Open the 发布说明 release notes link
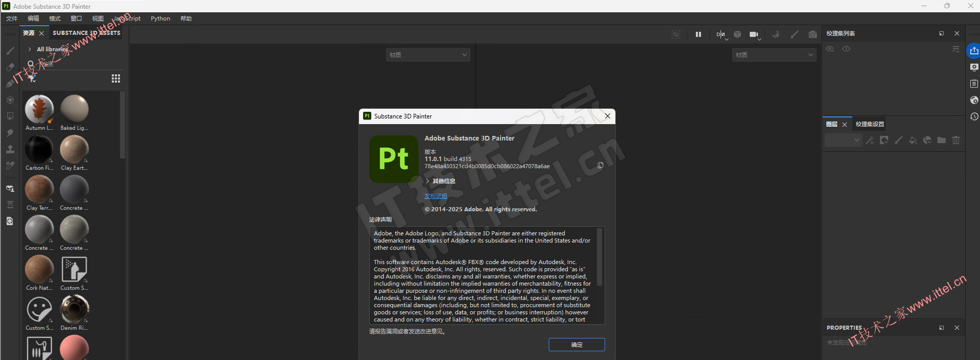Viewport: 980px width, 360px height. pyautogui.click(x=436, y=196)
